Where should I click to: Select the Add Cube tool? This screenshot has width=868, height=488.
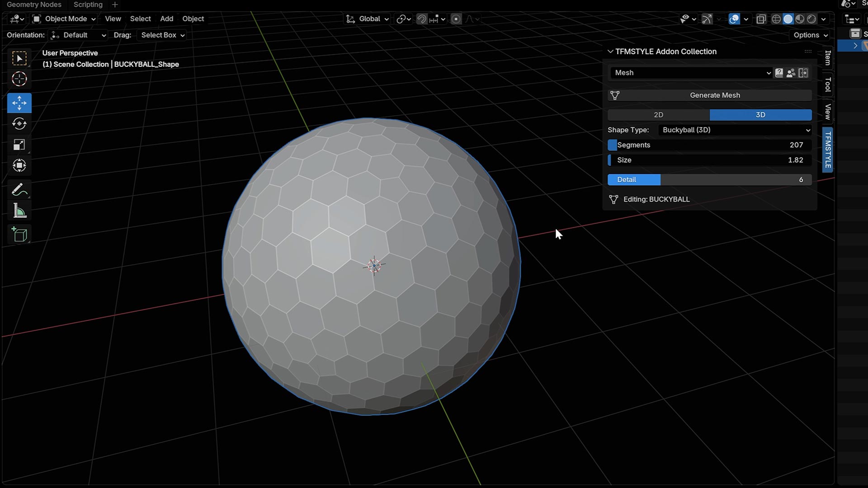[x=19, y=235]
